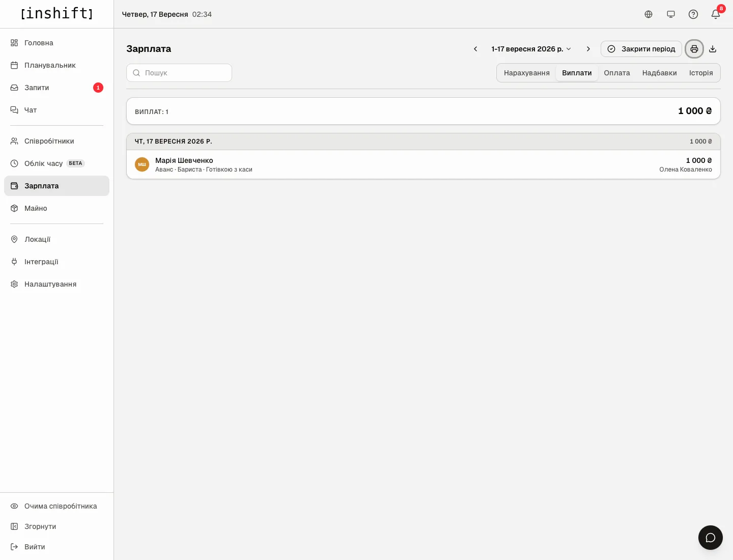Click the red badge 1 next to Запити
This screenshot has height=560, width=733.
point(98,88)
